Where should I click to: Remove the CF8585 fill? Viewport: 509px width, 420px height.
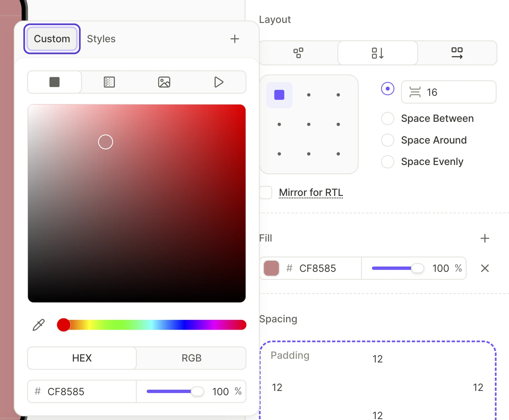click(485, 268)
